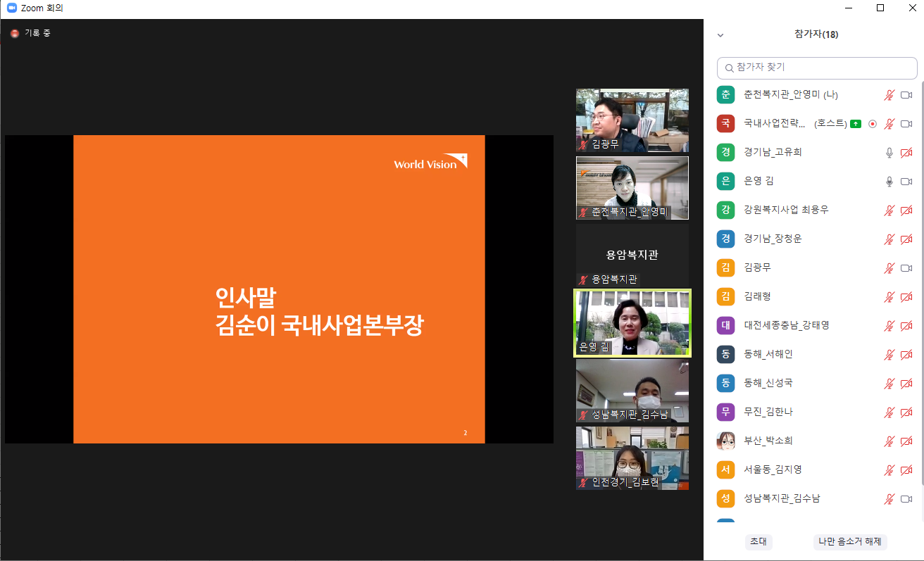
Task: Click the camera icon for 김광무
Action: pos(906,267)
